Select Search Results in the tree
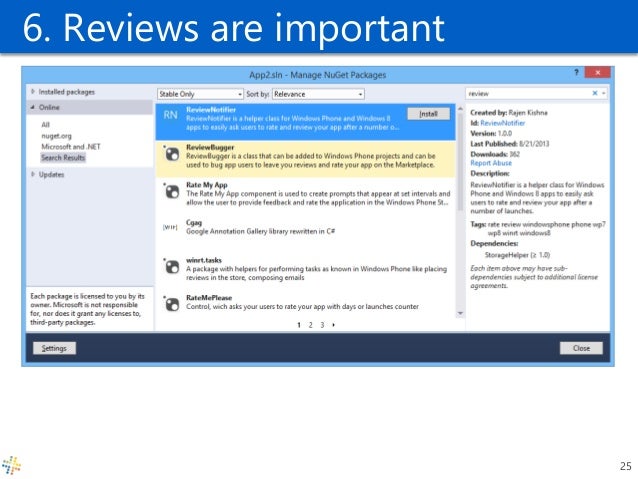Image resolution: width=638 pixels, height=479 pixels. (63, 157)
